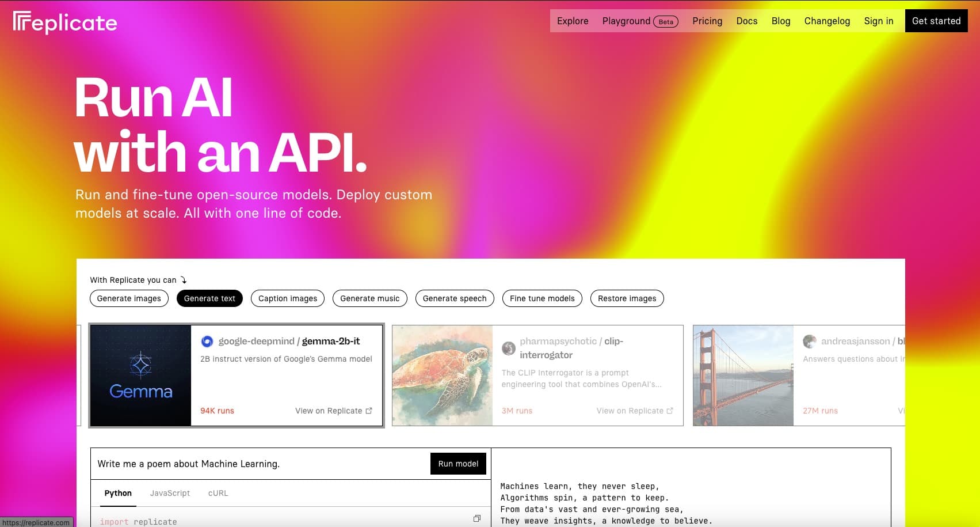The width and height of the screenshot is (980, 527).
Task: Switch to the cURL code tab
Action: 218,493
